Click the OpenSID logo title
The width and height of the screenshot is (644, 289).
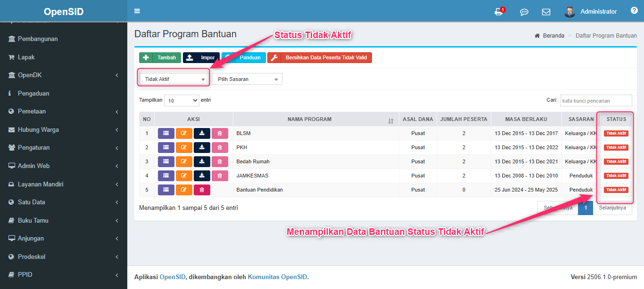[x=64, y=11]
